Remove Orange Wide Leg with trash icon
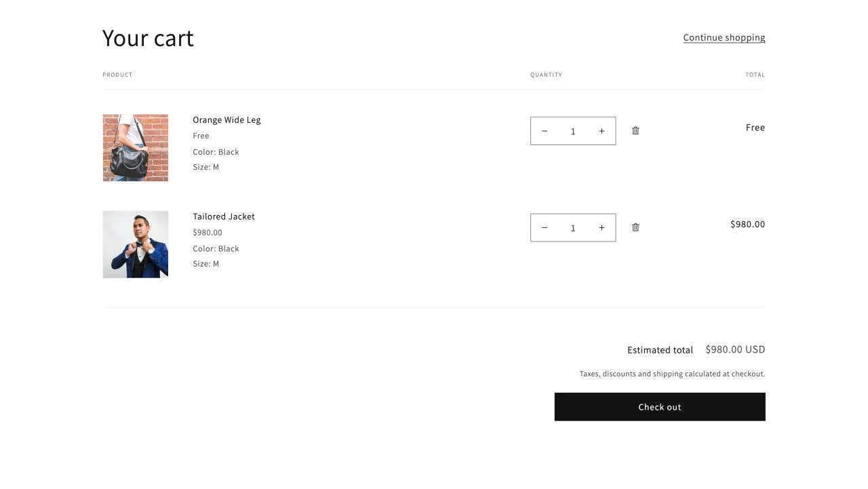Viewport: 868px width, 489px height. 635,130
